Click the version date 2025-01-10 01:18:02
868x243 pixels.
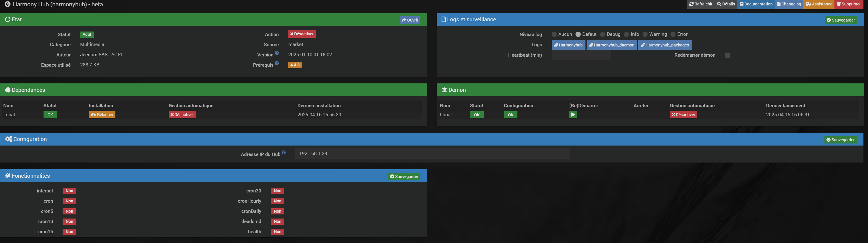[310, 55]
